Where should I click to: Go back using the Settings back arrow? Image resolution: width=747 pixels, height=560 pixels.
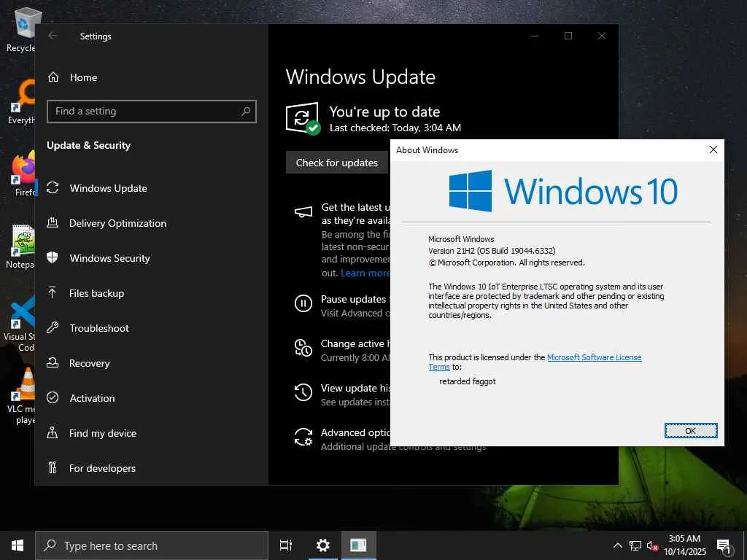(53, 36)
